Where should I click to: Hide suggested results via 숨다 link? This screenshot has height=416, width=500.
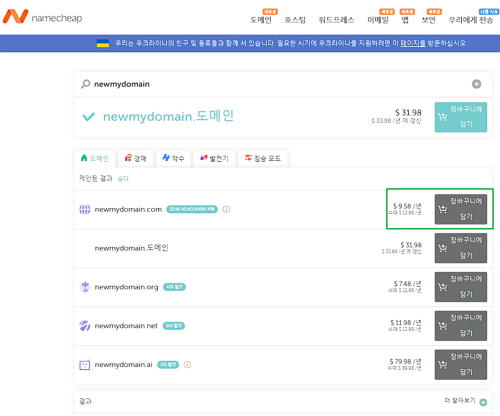click(x=123, y=179)
